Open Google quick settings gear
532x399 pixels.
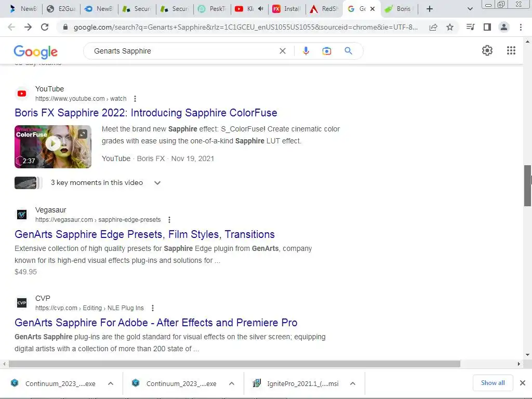click(487, 50)
